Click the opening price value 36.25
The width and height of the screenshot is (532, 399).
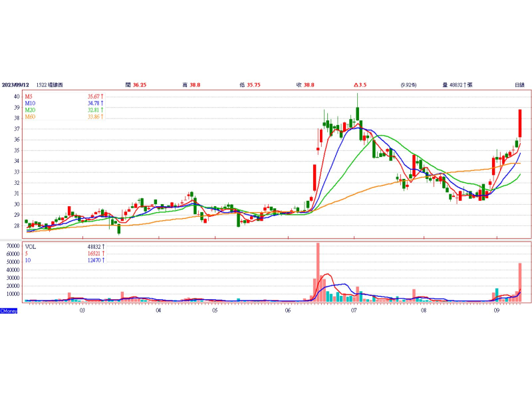pos(140,85)
